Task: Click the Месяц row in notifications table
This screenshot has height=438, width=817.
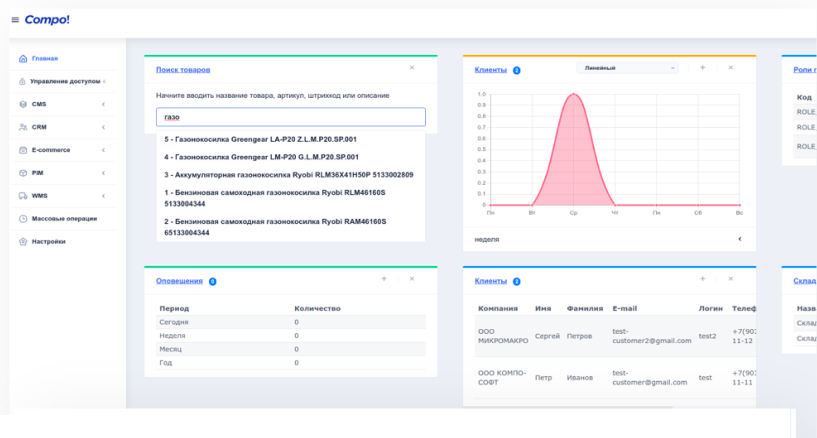Action: 291,349
